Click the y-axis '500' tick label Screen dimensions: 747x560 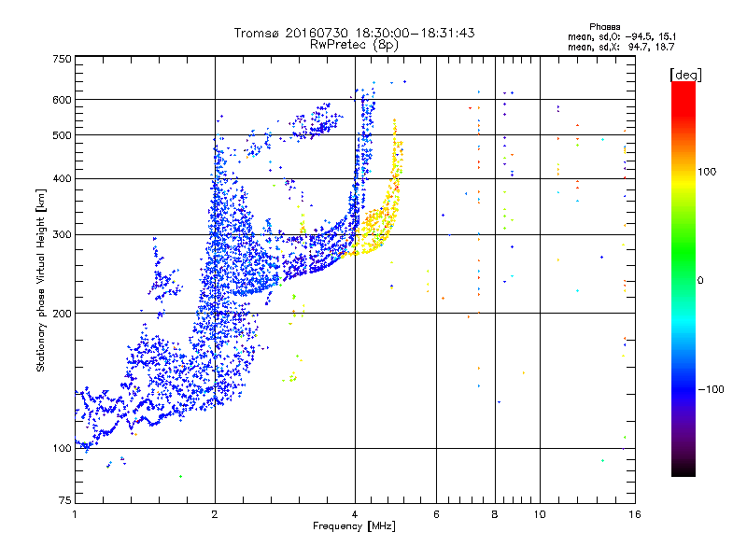tap(62, 135)
